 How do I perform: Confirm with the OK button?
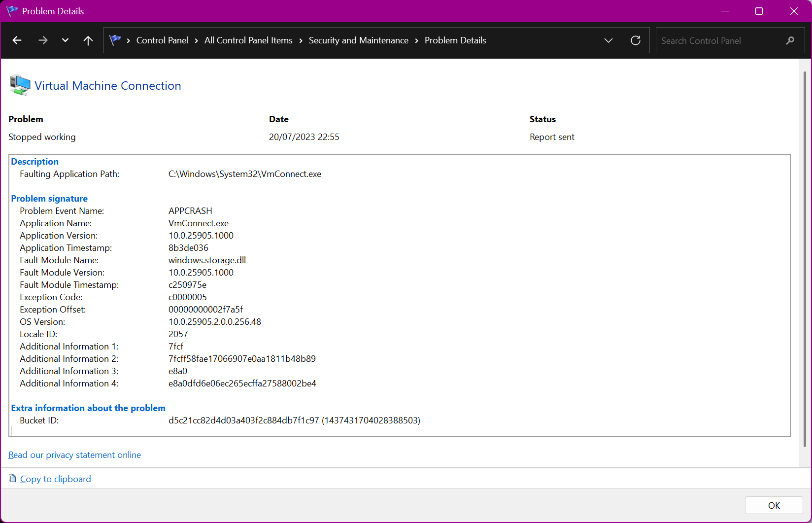tap(774, 505)
